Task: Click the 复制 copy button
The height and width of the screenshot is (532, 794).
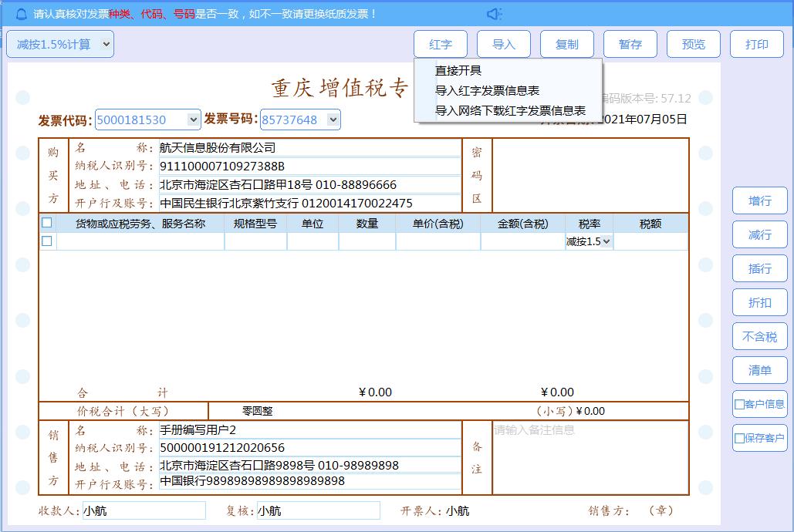Action: (566, 44)
